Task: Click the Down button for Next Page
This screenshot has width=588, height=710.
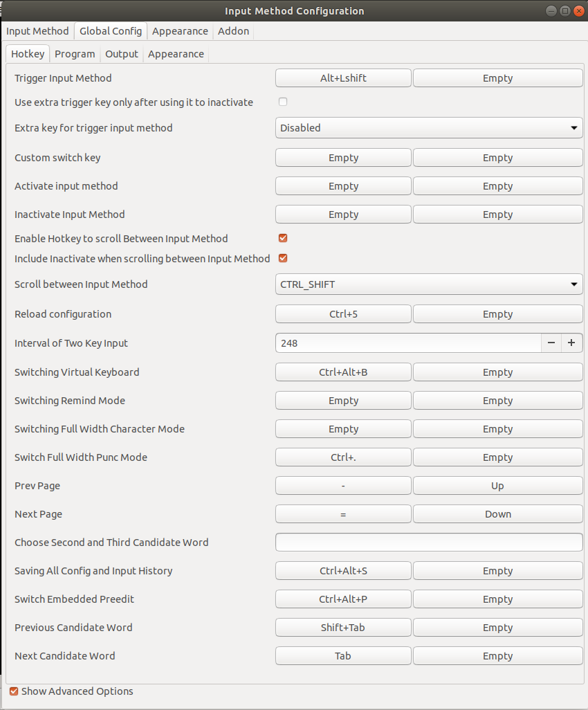Action: [x=497, y=514]
